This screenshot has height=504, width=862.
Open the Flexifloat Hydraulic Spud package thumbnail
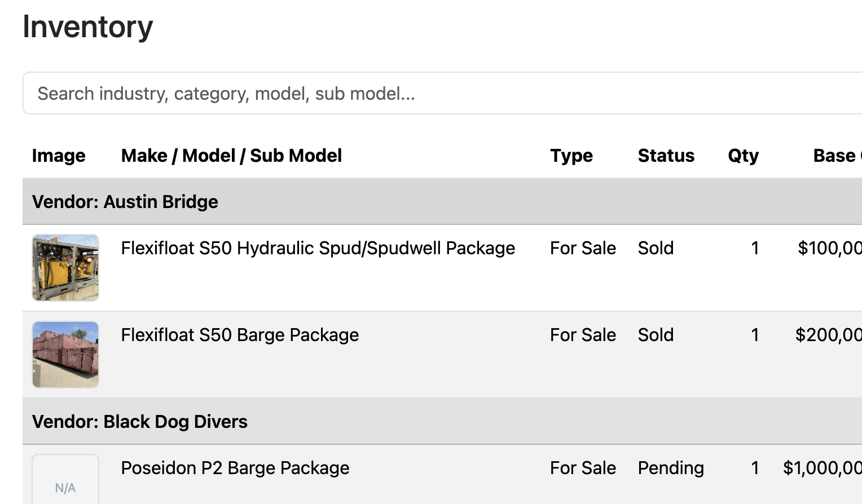tap(65, 268)
